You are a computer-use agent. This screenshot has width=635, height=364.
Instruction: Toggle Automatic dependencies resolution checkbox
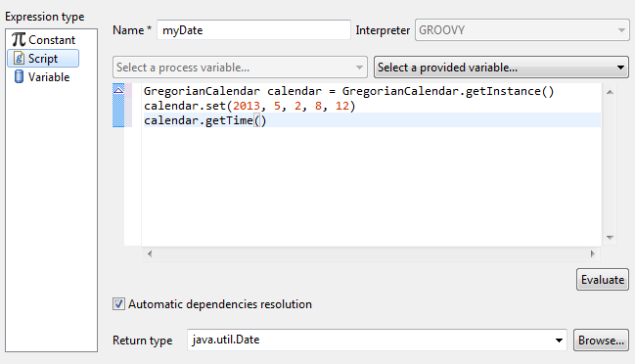(x=118, y=304)
